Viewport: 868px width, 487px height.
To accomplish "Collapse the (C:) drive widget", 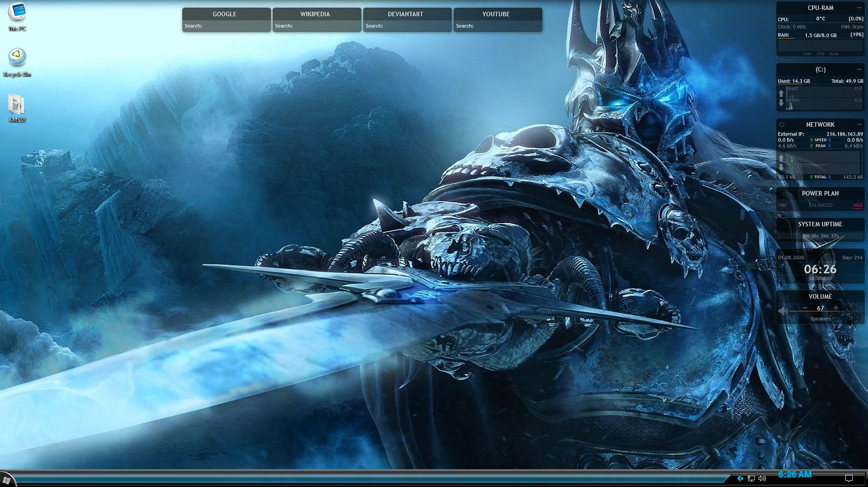I will tap(859, 69).
